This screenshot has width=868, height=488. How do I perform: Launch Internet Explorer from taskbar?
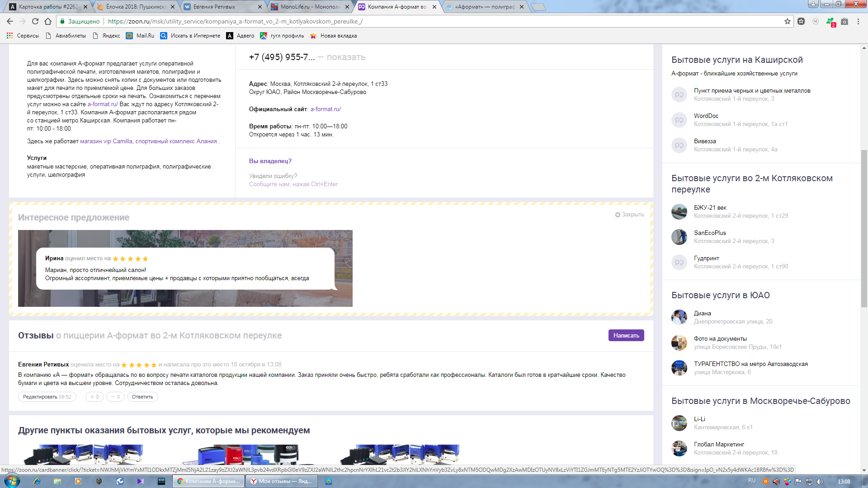[x=37, y=481]
